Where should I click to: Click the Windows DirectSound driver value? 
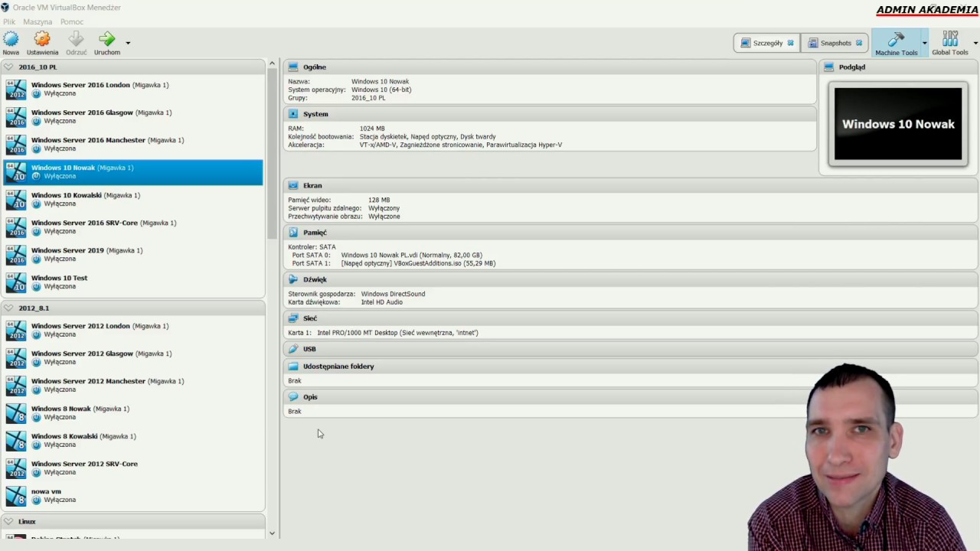pyautogui.click(x=393, y=294)
